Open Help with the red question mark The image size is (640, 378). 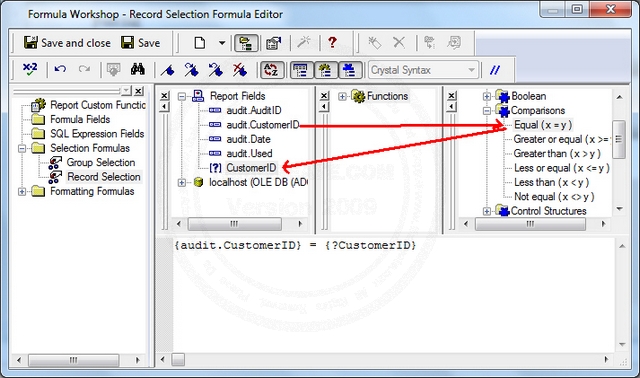tap(332, 42)
